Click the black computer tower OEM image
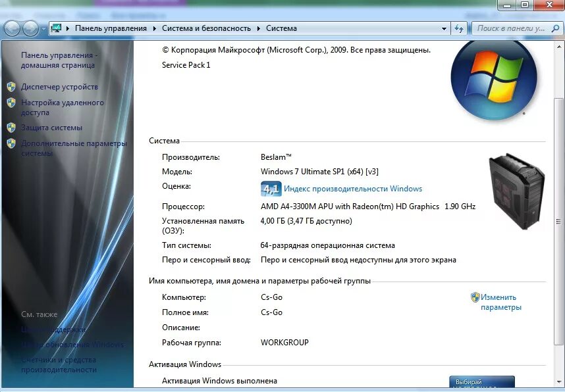The width and height of the screenshot is (565, 392). click(x=516, y=191)
